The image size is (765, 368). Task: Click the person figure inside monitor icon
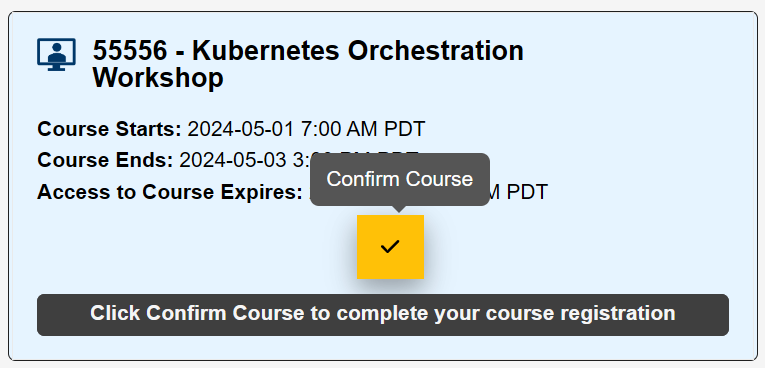point(57,53)
